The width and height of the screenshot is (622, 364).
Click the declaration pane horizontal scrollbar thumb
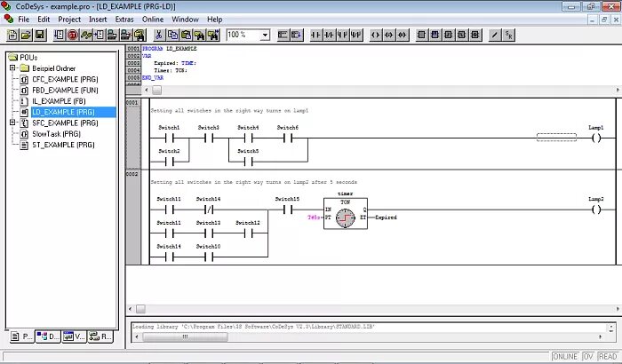coord(157,90)
